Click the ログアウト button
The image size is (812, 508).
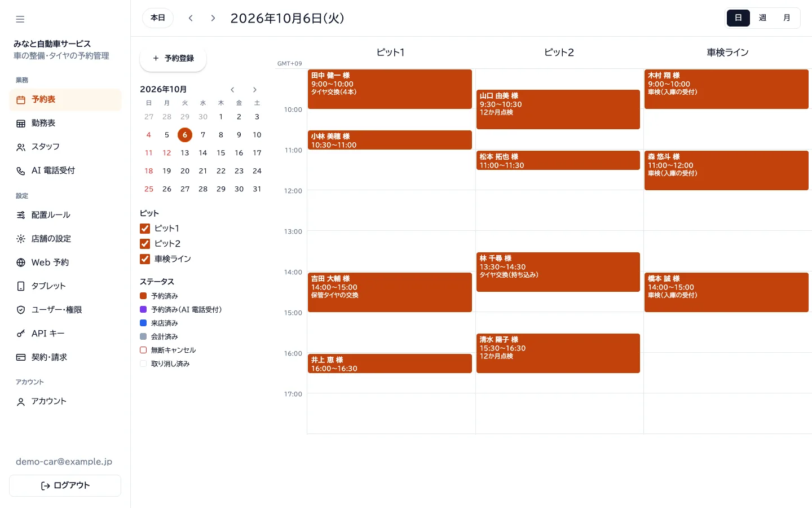click(x=65, y=485)
